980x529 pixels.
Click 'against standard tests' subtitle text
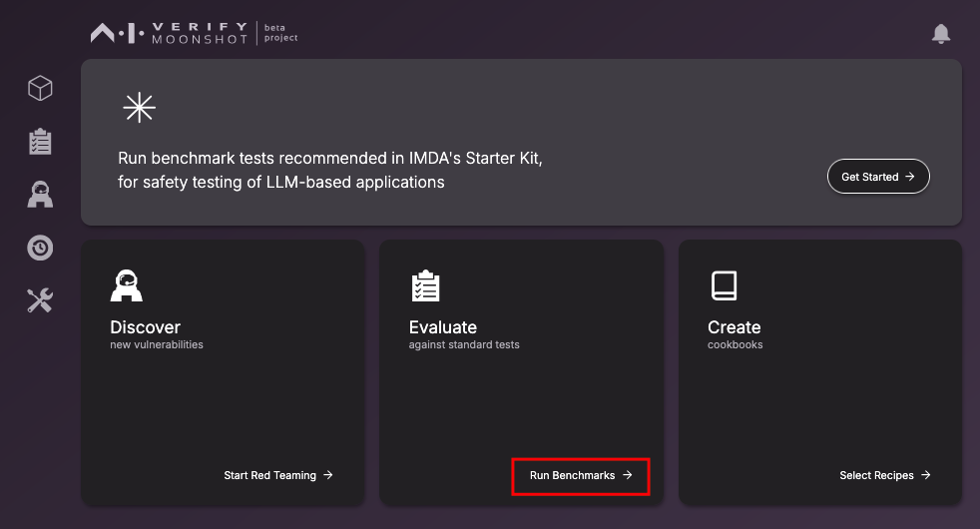[464, 344]
